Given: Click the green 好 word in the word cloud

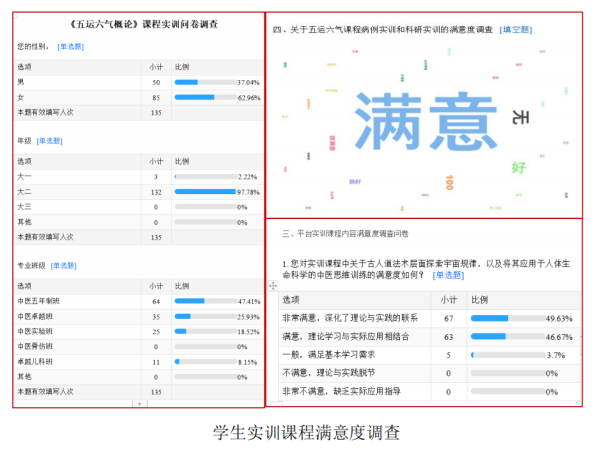Looking at the screenshot, I should click(x=518, y=167).
